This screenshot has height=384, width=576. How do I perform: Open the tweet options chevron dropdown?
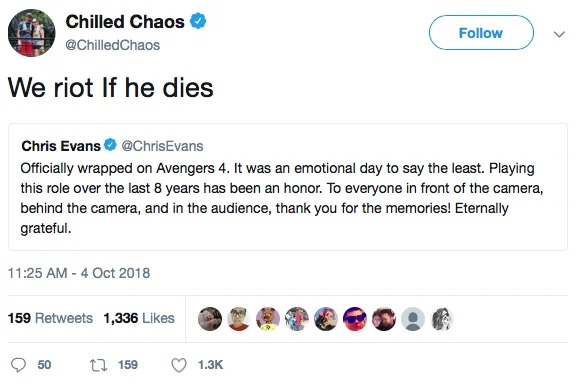pyautogui.click(x=559, y=34)
